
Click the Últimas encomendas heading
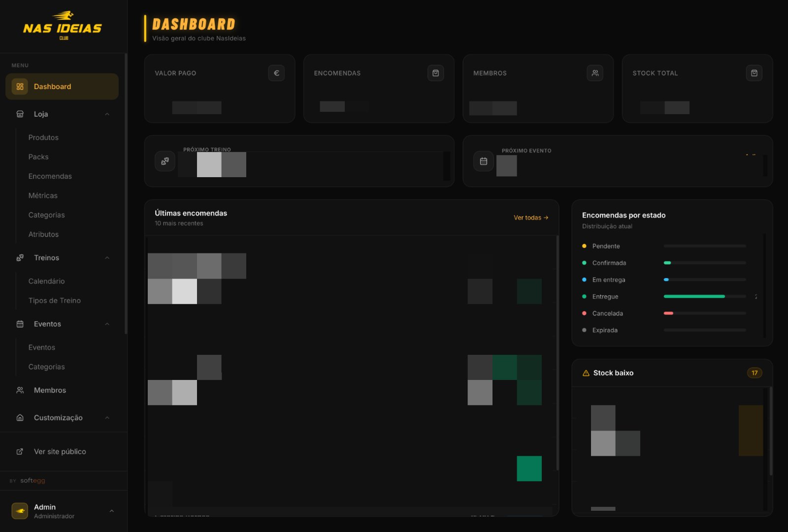tap(191, 213)
